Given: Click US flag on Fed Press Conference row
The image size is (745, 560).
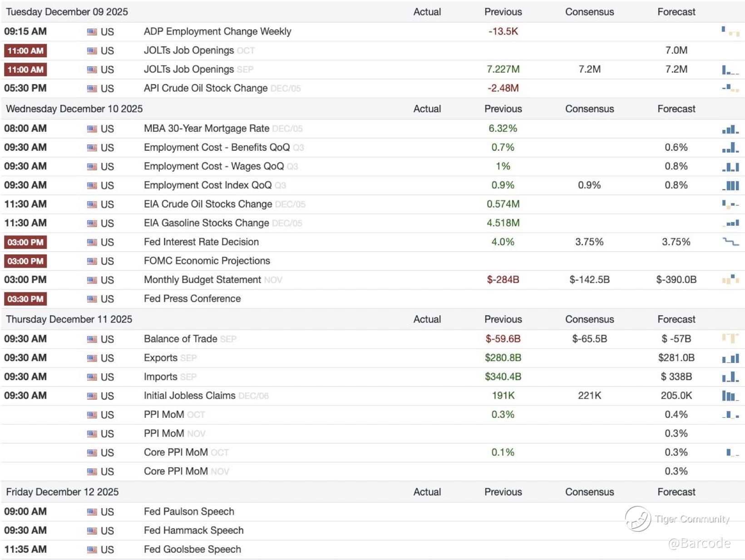Looking at the screenshot, I should coord(92,299).
